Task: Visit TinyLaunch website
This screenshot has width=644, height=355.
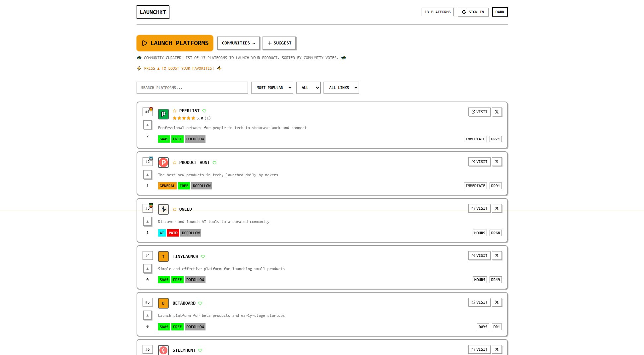Action: (479, 255)
